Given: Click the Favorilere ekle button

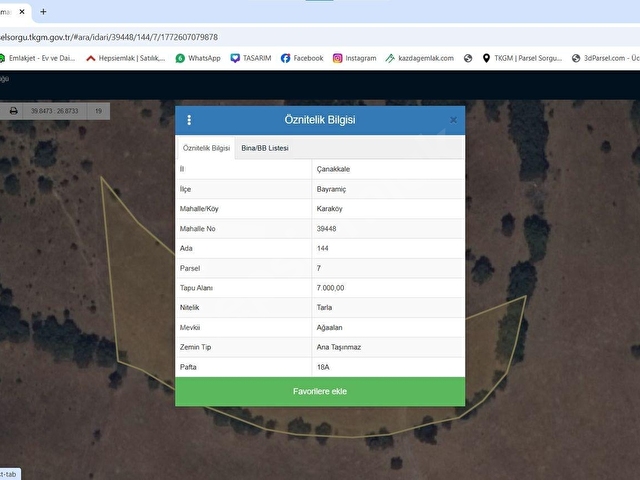Looking at the screenshot, I should click(x=320, y=391).
